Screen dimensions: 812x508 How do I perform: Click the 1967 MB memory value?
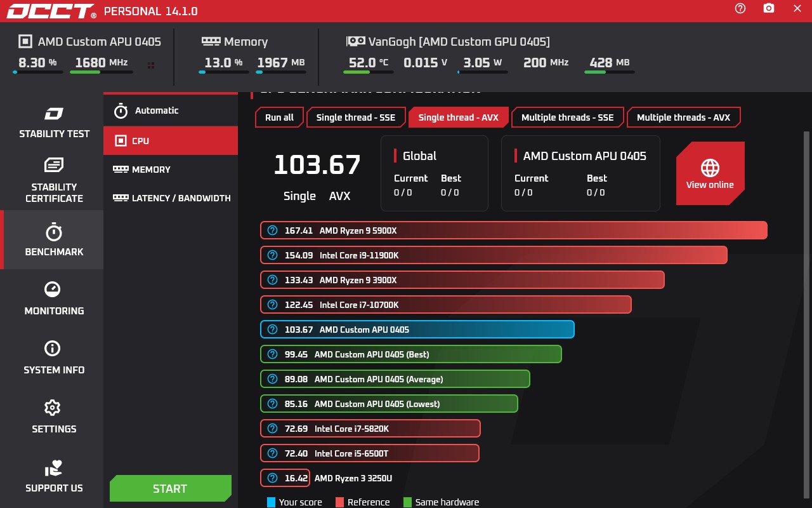[x=281, y=62]
